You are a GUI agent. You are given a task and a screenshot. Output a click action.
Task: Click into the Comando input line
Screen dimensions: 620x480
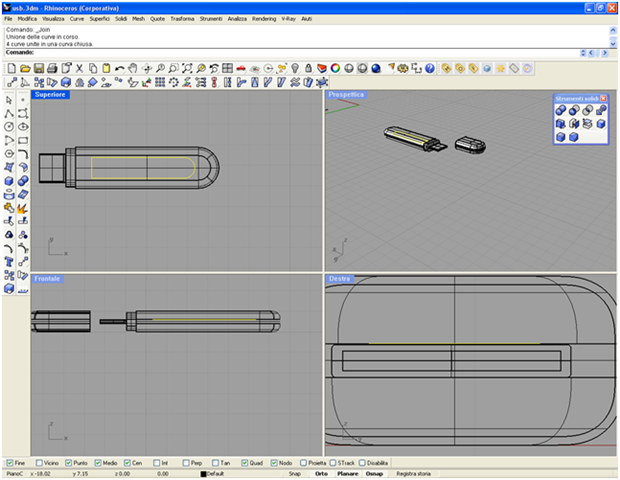click(x=304, y=53)
